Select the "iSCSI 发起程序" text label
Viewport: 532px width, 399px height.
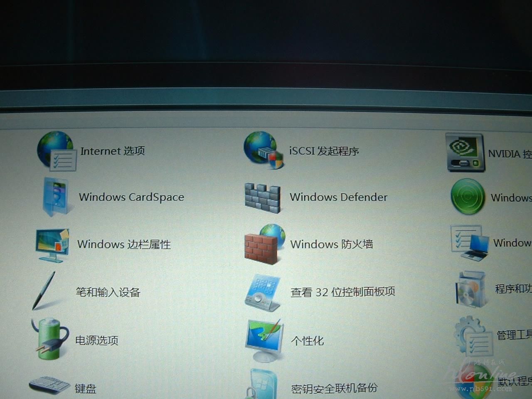324,151
